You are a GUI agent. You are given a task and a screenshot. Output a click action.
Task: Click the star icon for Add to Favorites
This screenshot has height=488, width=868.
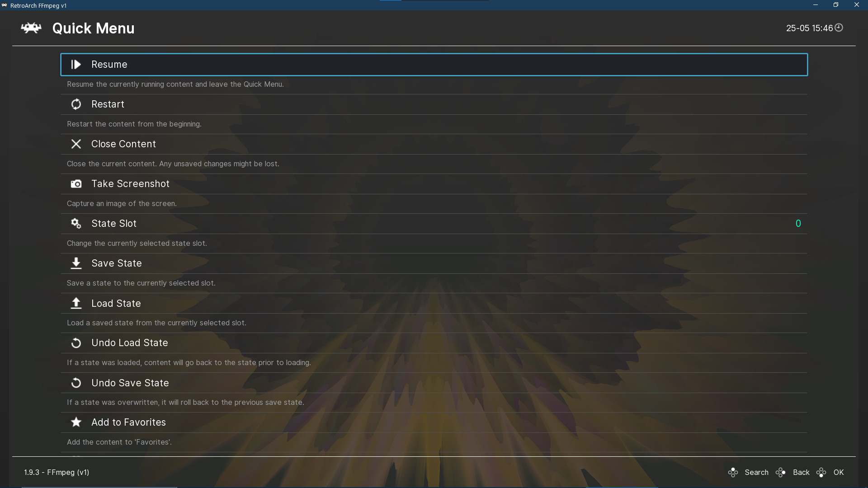coord(76,422)
